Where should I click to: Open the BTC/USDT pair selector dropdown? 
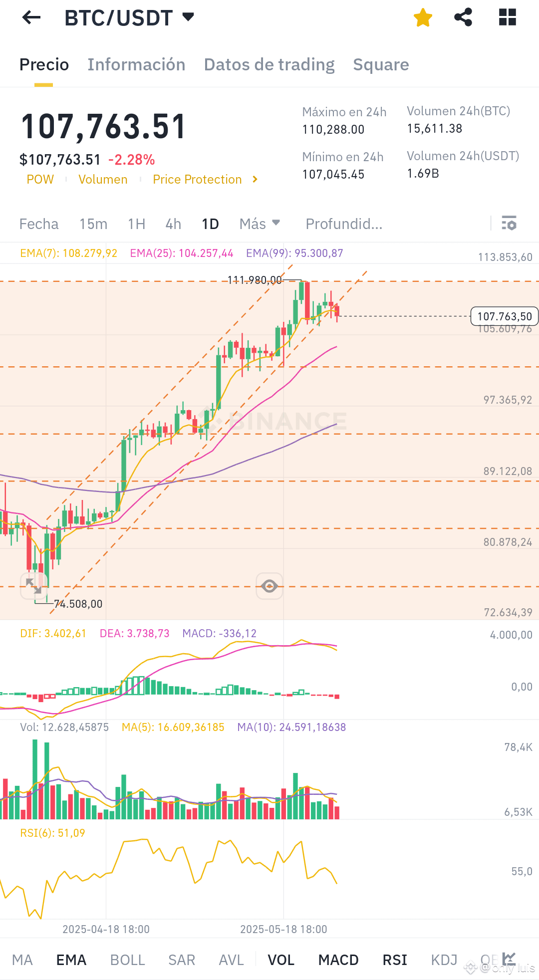[x=129, y=18]
